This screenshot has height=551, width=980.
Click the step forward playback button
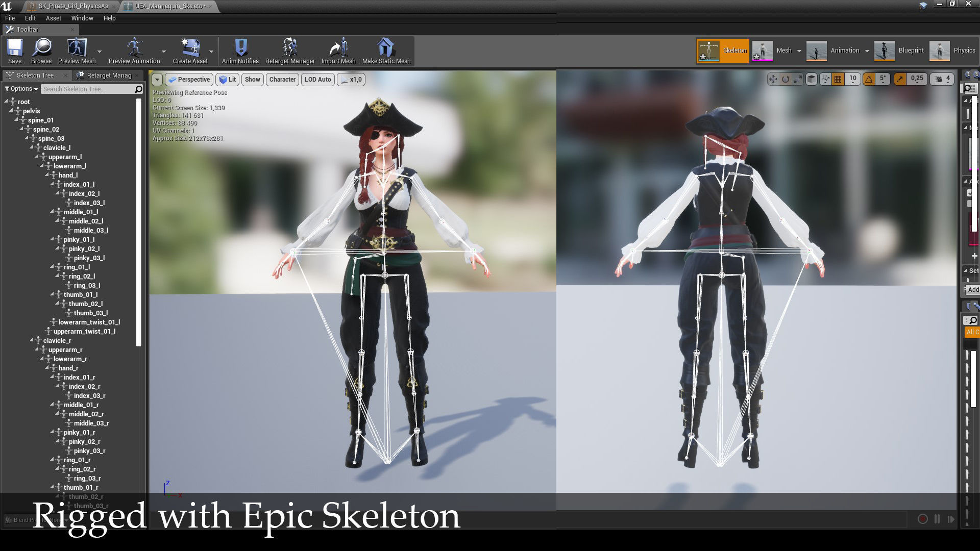(x=950, y=519)
